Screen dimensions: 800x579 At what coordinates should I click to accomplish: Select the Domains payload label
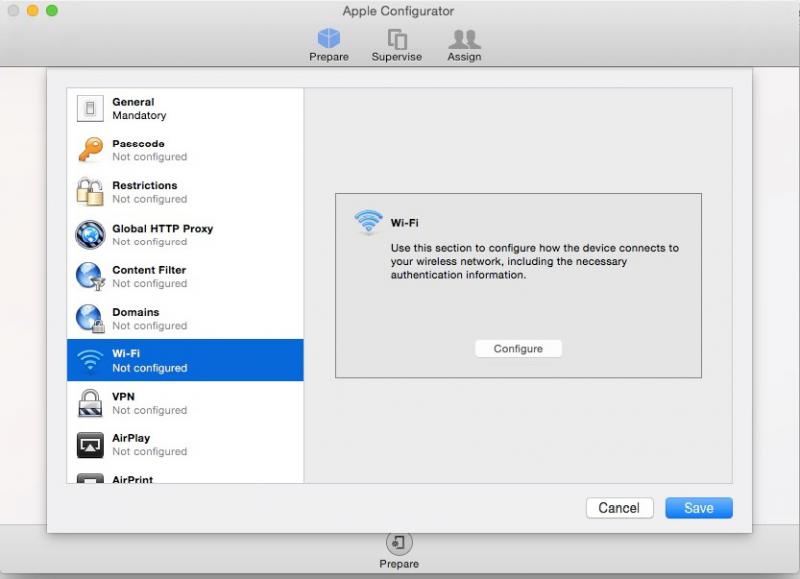(x=136, y=312)
